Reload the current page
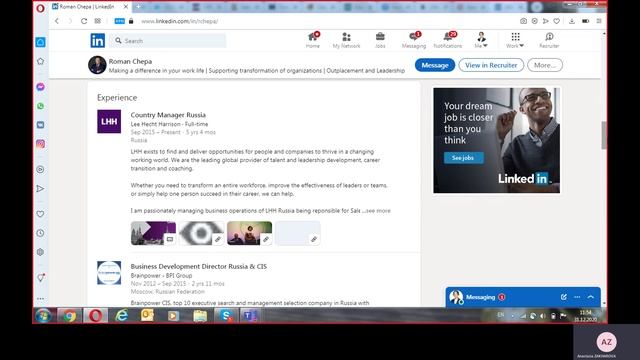The width and height of the screenshot is (640, 360). coord(84,21)
